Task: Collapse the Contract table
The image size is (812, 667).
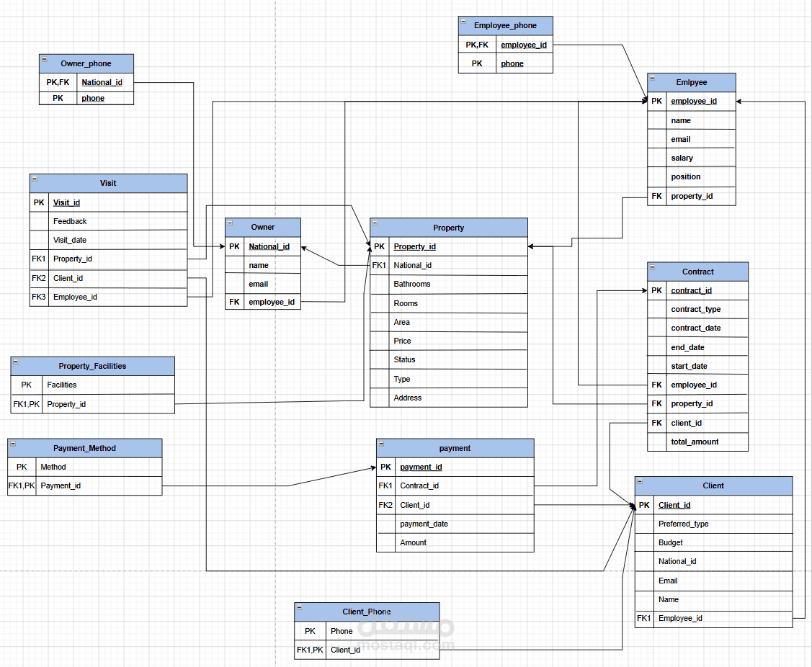Action: pyautogui.click(x=653, y=267)
